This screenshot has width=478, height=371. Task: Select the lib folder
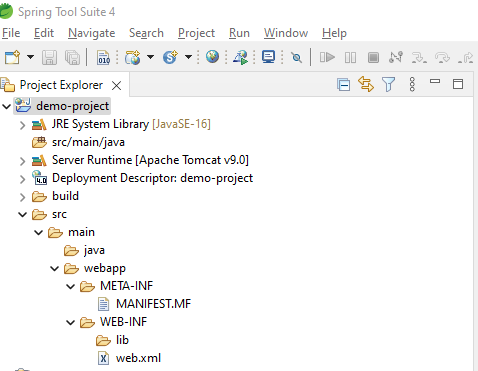pos(112,340)
